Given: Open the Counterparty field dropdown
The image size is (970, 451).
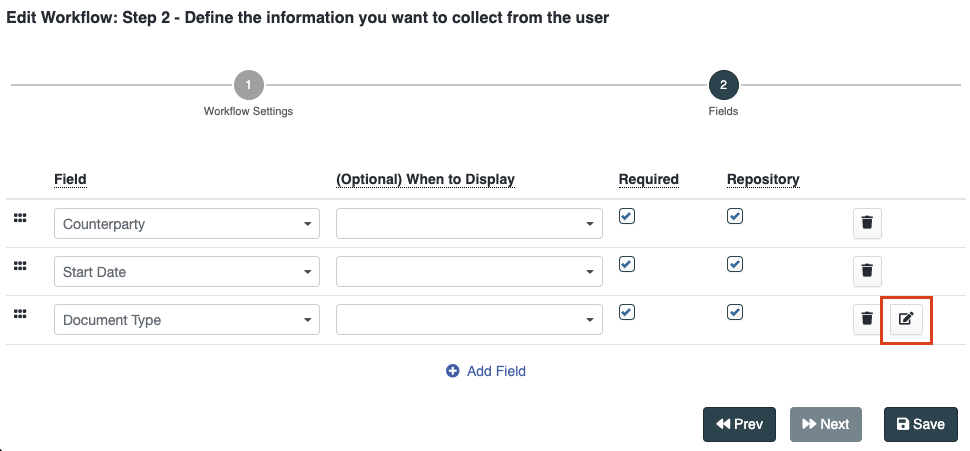Looking at the screenshot, I should [186, 224].
